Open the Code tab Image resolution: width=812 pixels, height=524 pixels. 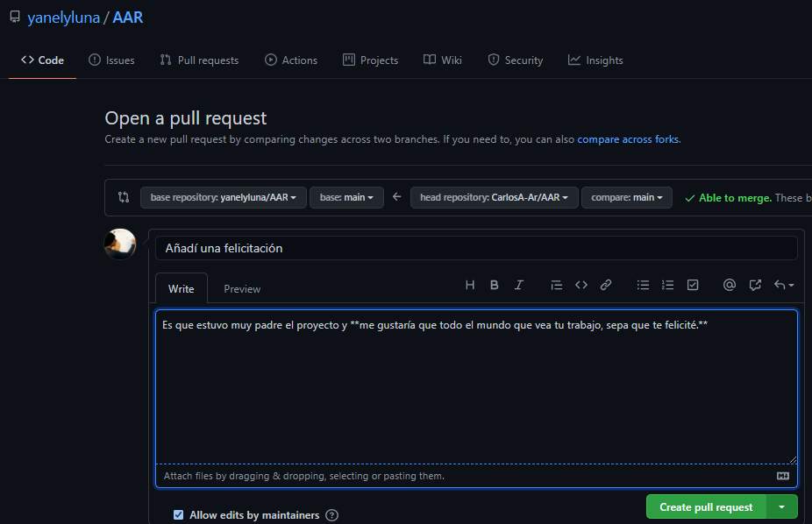42,60
